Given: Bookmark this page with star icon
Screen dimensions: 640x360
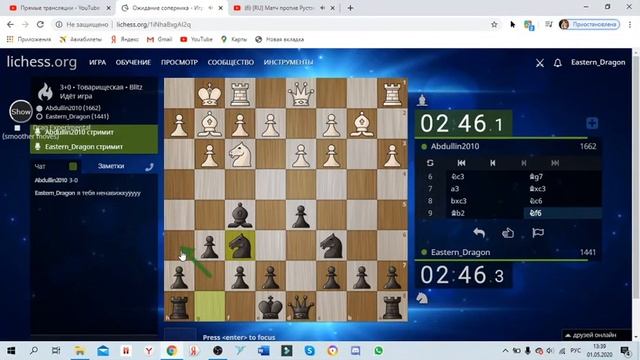Looking at the screenshot, I should pyautogui.click(x=494, y=24).
